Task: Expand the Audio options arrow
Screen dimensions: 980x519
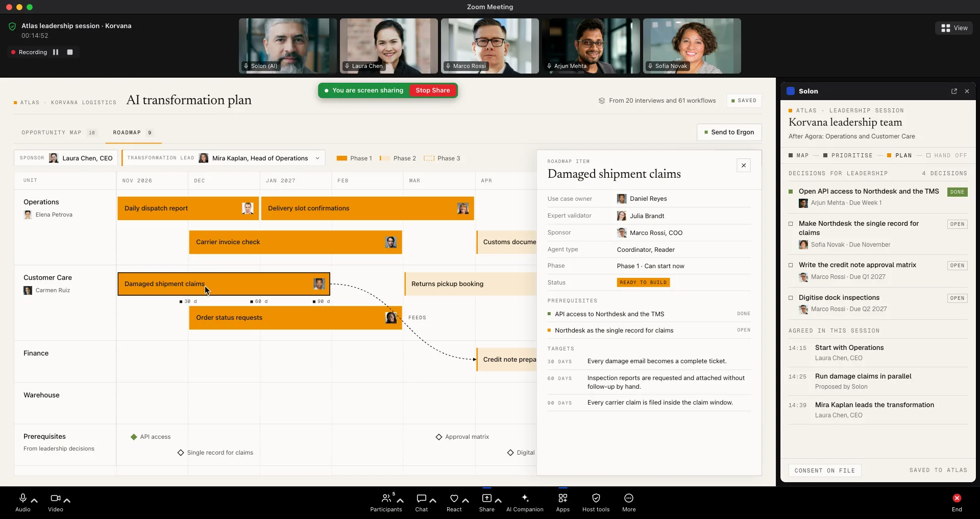Action: (34, 501)
